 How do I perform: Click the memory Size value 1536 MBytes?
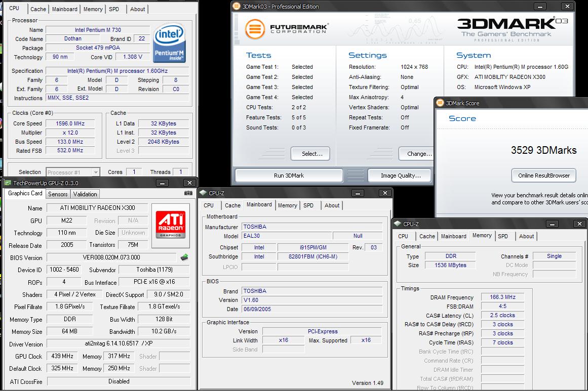tap(450, 265)
